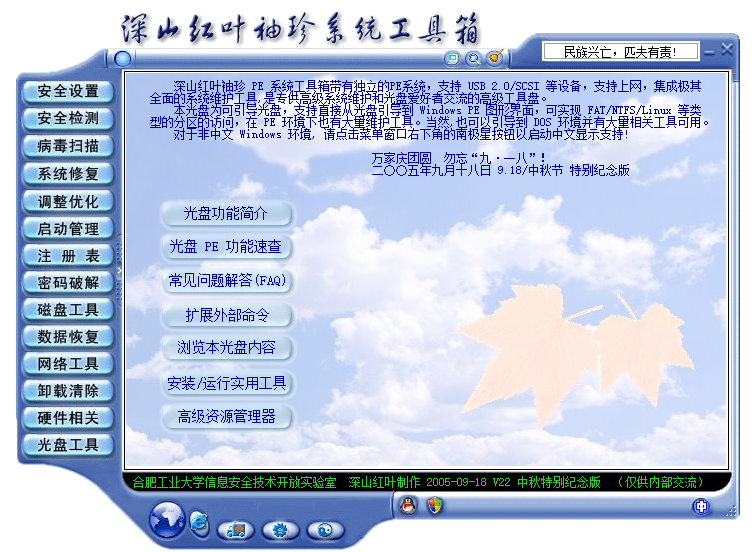Minimize the toolbox window
This screenshot has width=752, height=552.
pyautogui.click(x=709, y=51)
